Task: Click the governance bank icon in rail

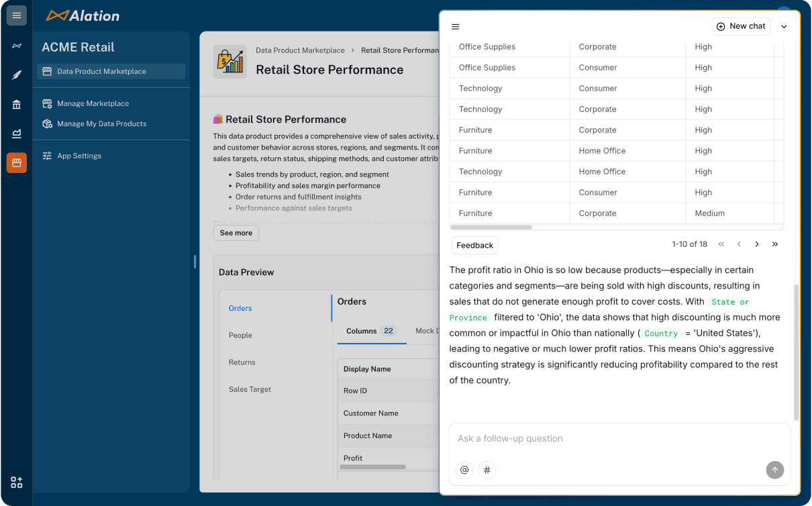Action: (17, 104)
